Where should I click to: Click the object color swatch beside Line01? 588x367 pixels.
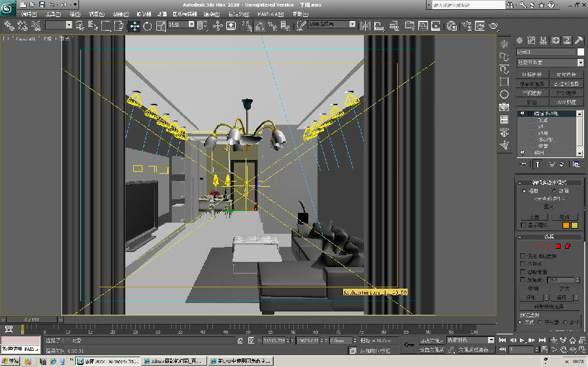coord(580,52)
